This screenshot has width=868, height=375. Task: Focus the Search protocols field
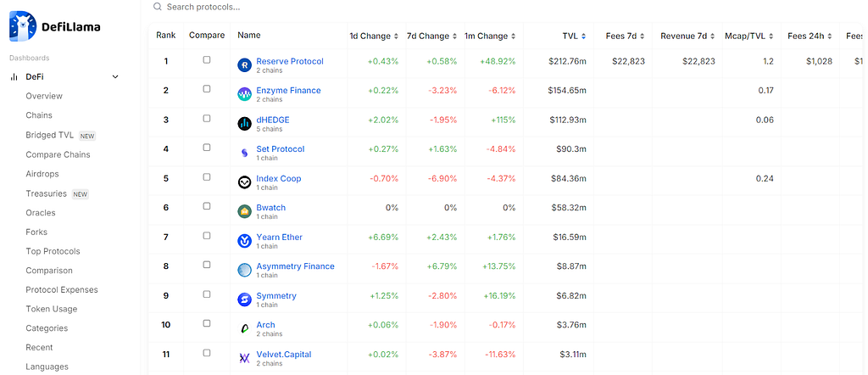[x=254, y=7]
